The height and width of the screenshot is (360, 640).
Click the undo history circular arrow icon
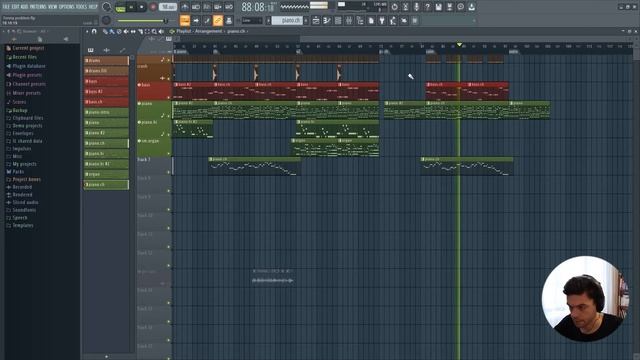coord(394,7)
